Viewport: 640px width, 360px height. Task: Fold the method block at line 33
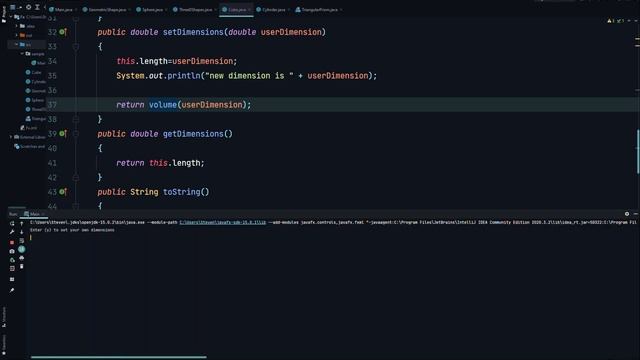[x=76, y=47]
